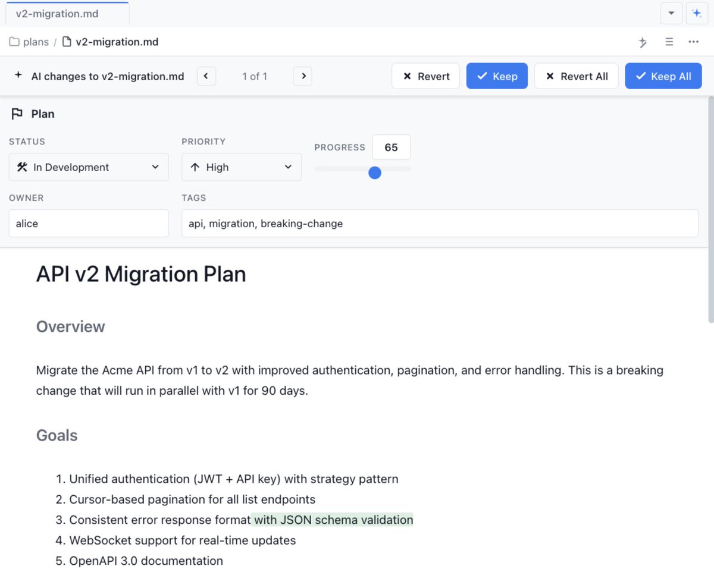Viewport: 714px width, 588px height.
Task: Click 'WebSocket support for real-time updates'
Action: point(183,540)
